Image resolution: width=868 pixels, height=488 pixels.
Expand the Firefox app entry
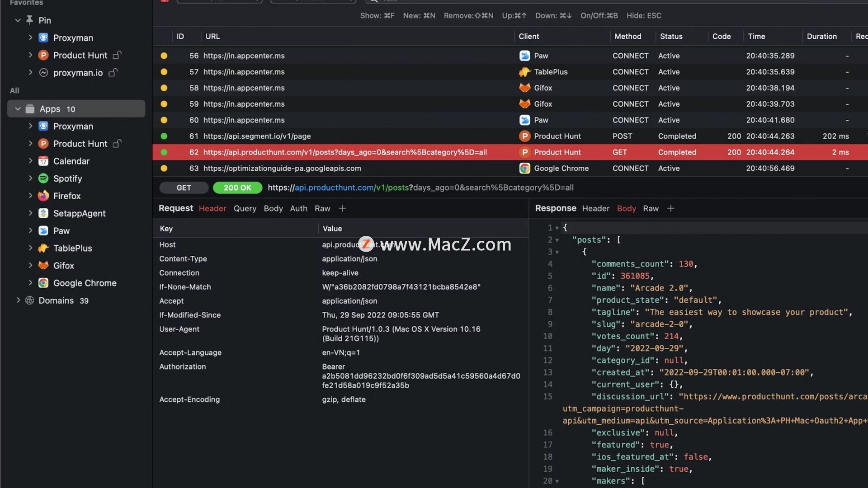coord(30,196)
